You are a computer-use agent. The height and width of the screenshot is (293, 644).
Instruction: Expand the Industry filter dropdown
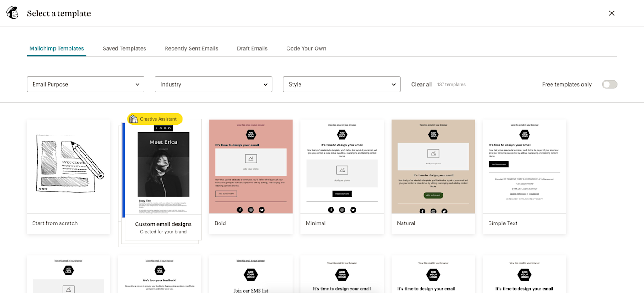click(x=213, y=84)
